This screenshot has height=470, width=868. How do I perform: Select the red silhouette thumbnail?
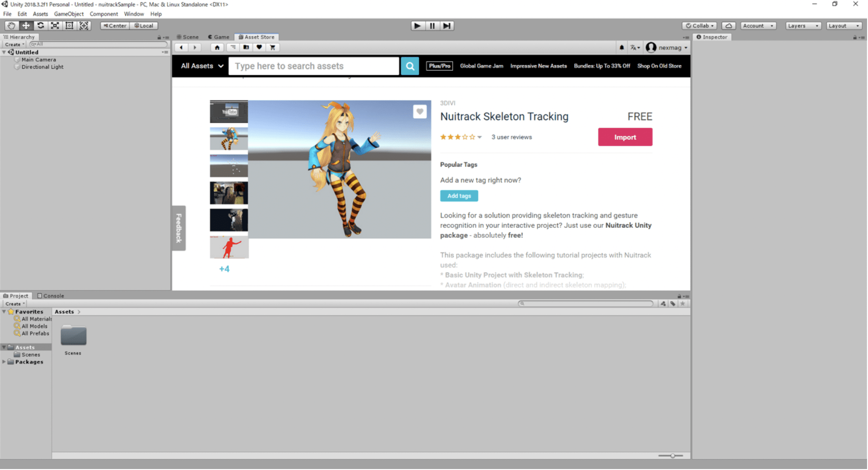coord(229,247)
